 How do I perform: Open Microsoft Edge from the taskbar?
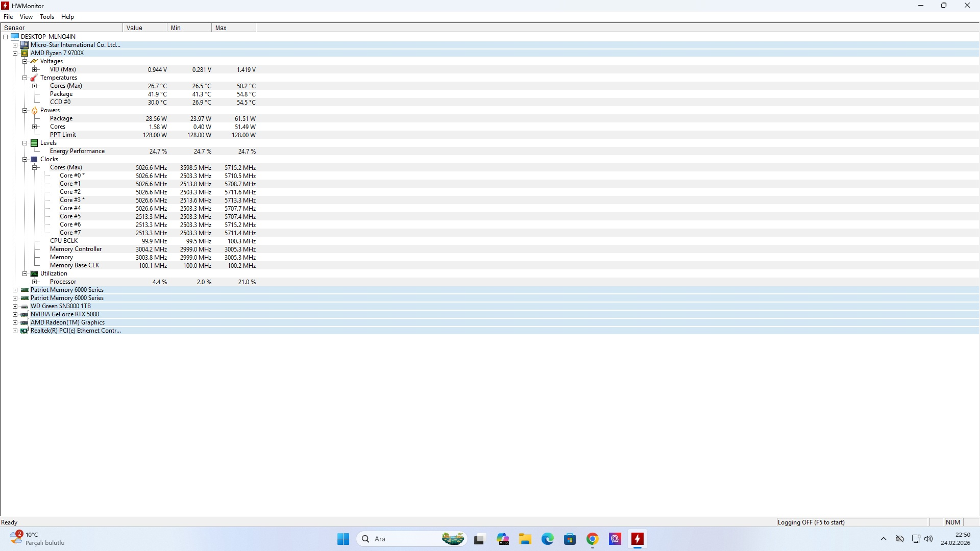548,539
